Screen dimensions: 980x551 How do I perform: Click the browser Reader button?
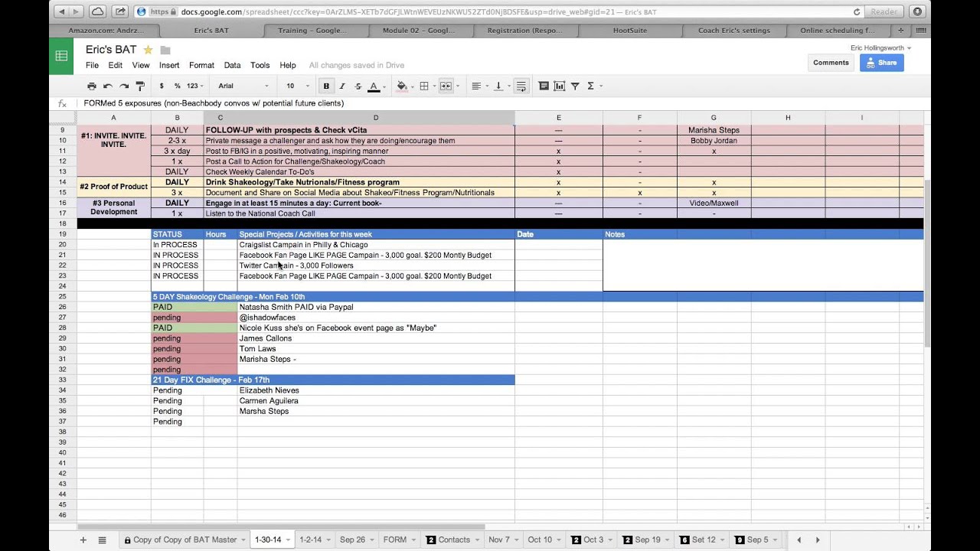tap(884, 11)
